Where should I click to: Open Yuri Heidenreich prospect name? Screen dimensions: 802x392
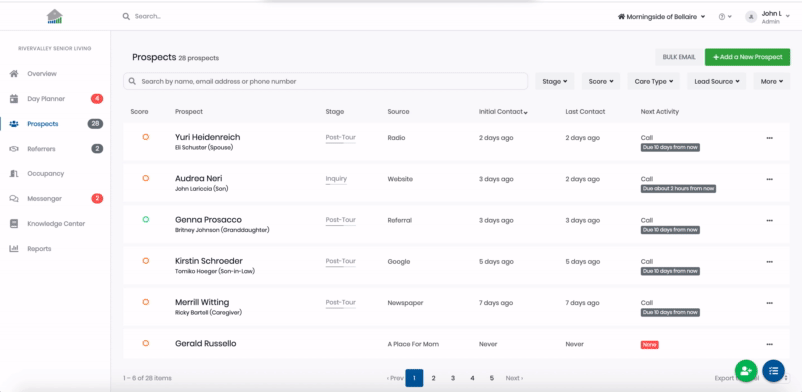pyautogui.click(x=207, y=137)
